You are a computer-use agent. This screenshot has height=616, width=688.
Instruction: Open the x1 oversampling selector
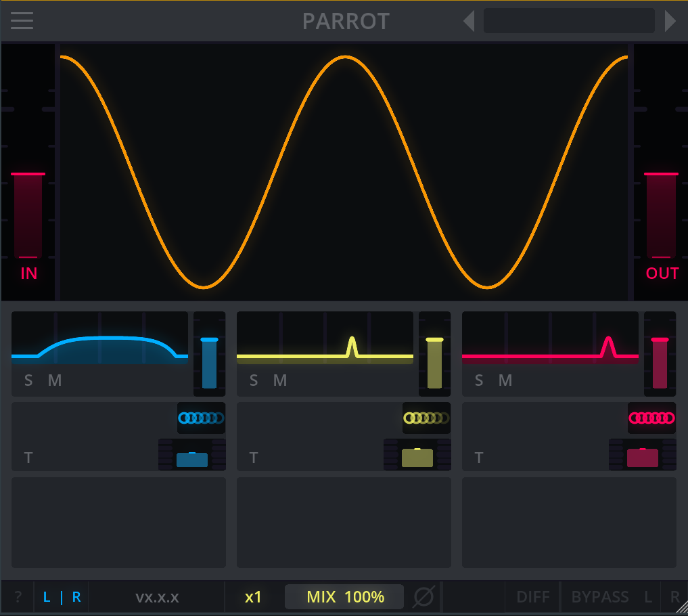pyautogui.click(x=253, y=596)
